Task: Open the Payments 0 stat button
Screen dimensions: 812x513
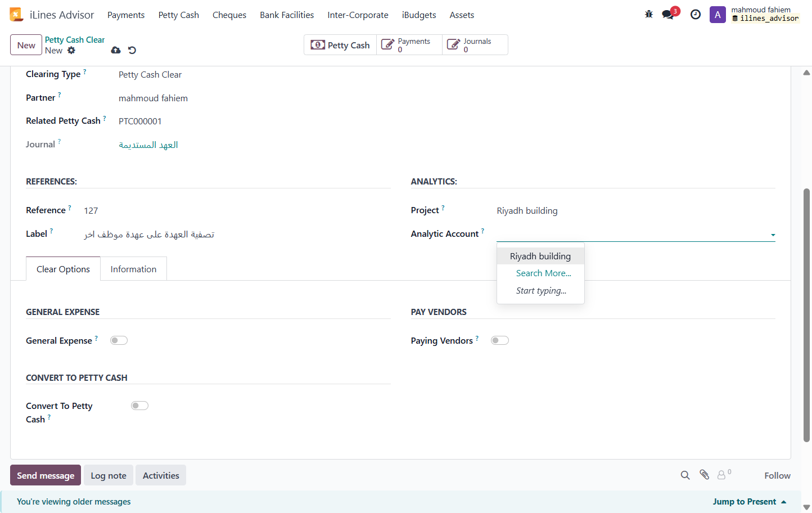Action: [409, 45]
